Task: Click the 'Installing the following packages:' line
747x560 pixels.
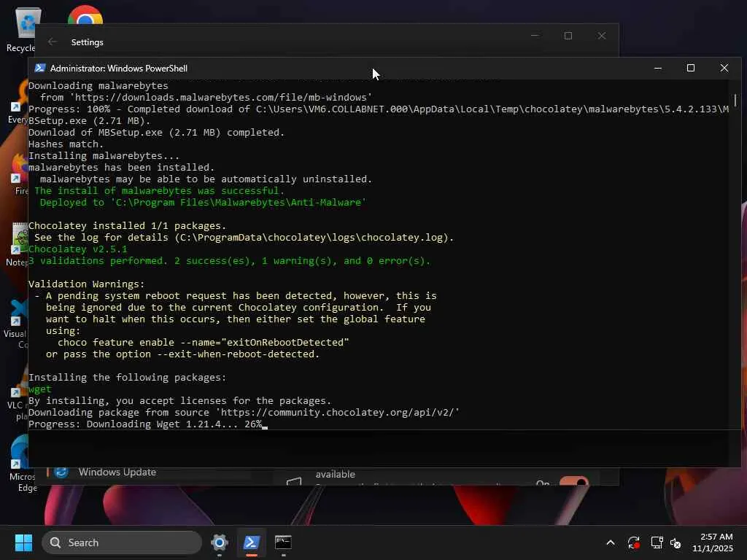Action: tap(127, 377)
